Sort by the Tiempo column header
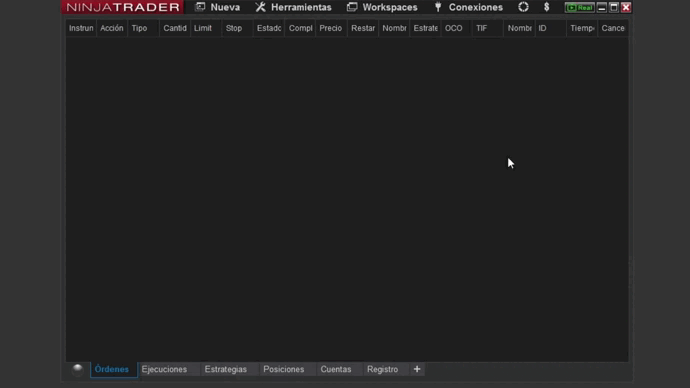Viewport: 690px width, 388px height. point(582,28)
